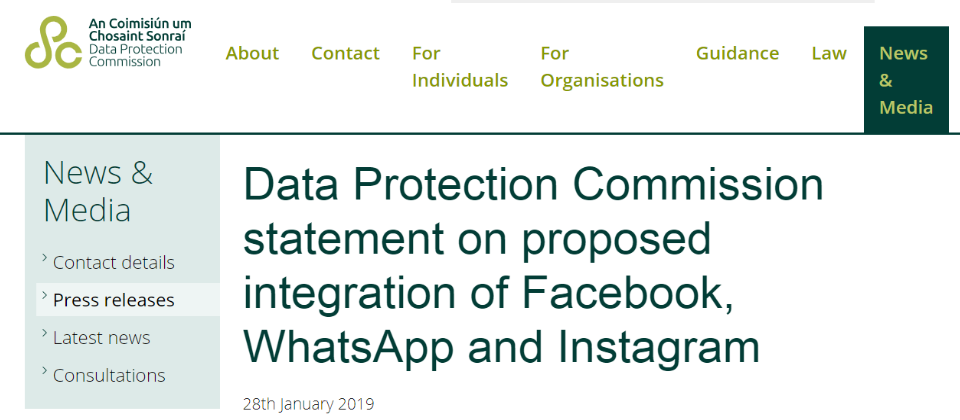The width and height of the screenshot is (960, 420).
Task: Click the chevron beside Consultations
Action: point(45,370)
